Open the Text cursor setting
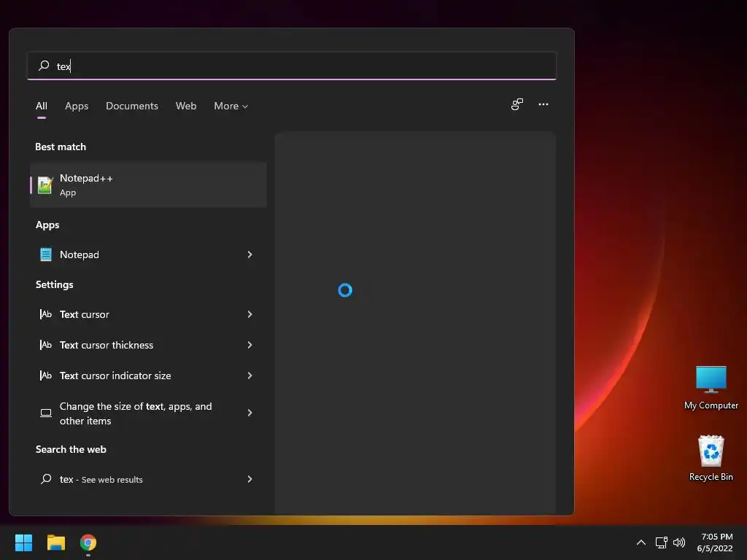This screenshot has height=560, width=747. point(148,314)
